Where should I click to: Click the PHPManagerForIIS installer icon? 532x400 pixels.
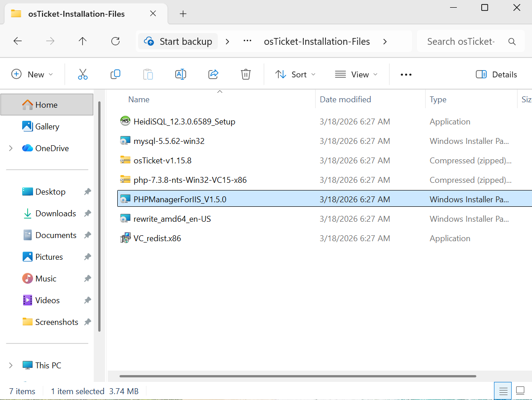(x=125, y=199)
